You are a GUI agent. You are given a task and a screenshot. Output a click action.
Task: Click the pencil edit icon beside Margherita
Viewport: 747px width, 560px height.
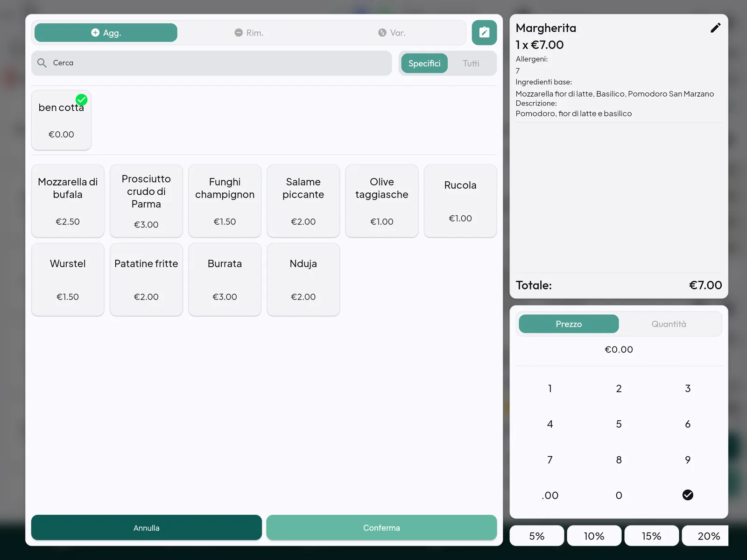click(x=715, y=28)
